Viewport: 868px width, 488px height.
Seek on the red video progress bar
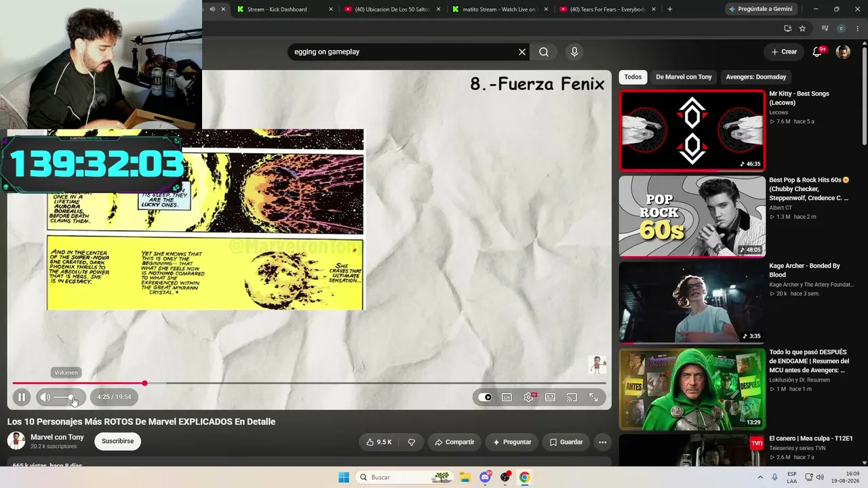[x=309, y=384]
